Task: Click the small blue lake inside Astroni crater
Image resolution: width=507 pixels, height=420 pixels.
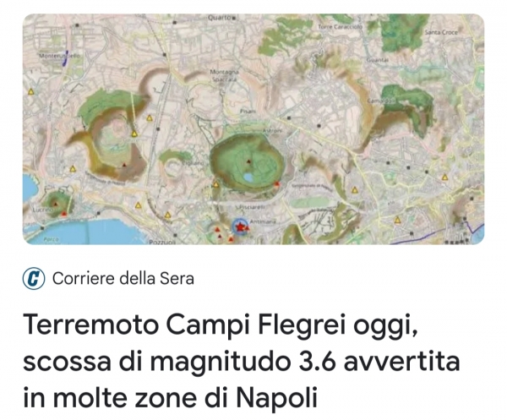Action: click(x=248, y=177)
